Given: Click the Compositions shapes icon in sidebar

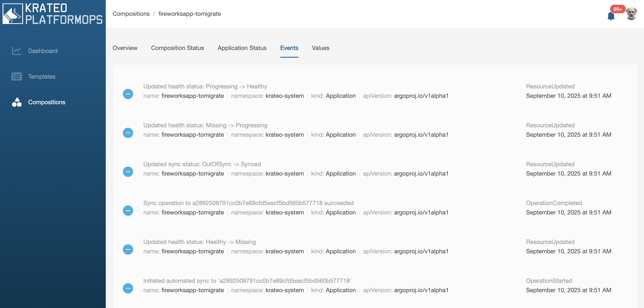Looking at the screenshot, I should (16, 102).
